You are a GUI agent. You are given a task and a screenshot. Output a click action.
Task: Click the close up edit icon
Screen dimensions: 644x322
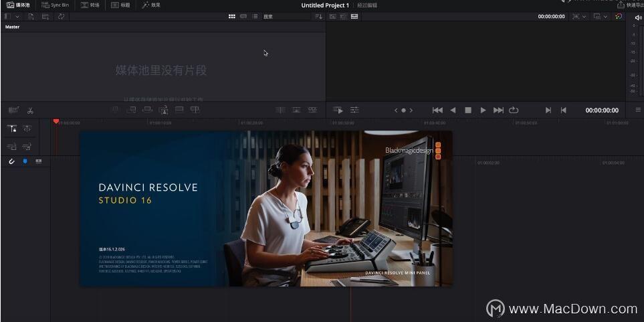[x=163, y=109]
